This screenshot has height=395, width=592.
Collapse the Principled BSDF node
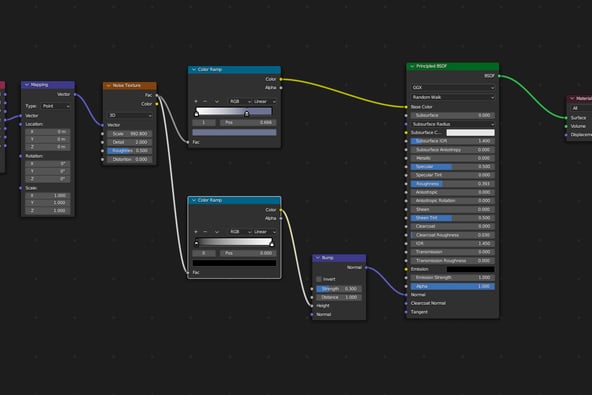[412, 66]
